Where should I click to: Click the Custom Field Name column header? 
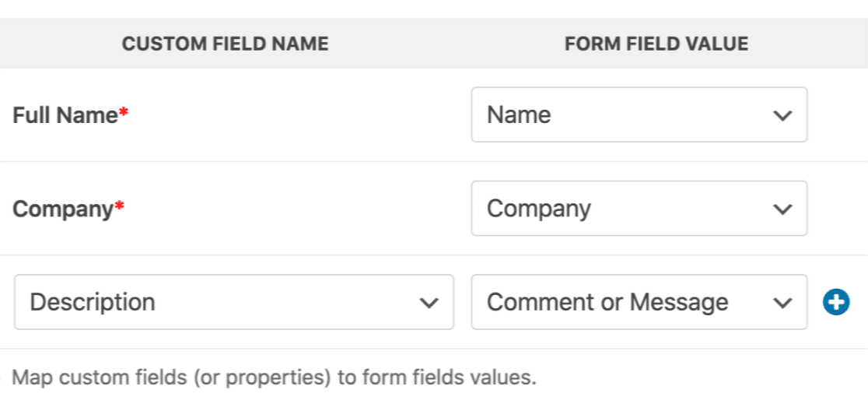pyautogui.click(x=225, y=44)
